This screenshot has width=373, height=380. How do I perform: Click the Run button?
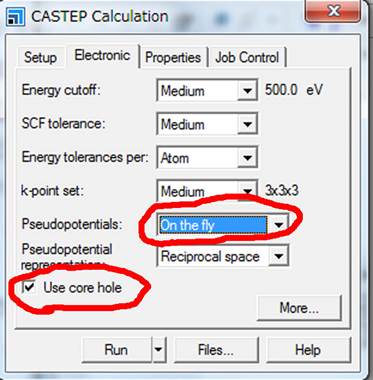(116, 350)
